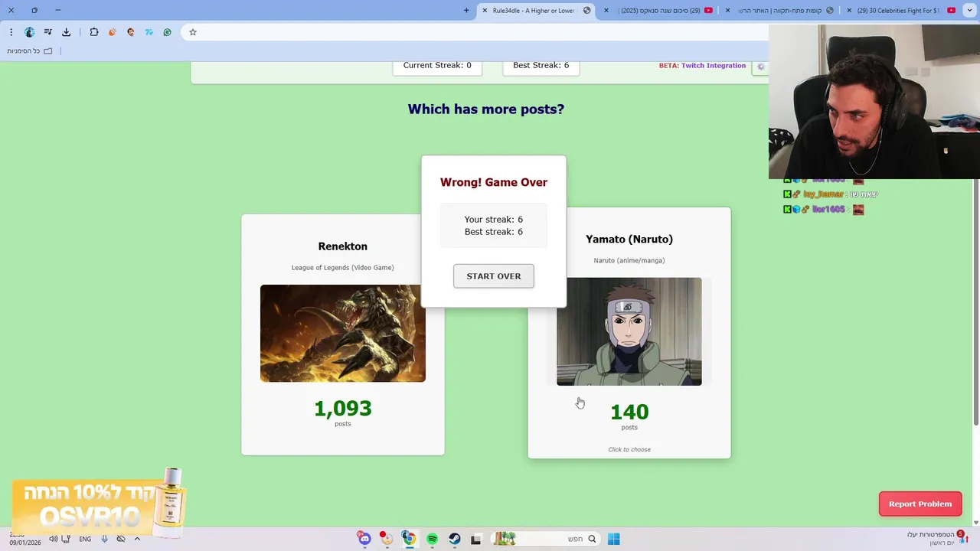The width and height of the screenshot is (980, 551).
Task: Click the START OVER button
Action: tap(493, 276)
